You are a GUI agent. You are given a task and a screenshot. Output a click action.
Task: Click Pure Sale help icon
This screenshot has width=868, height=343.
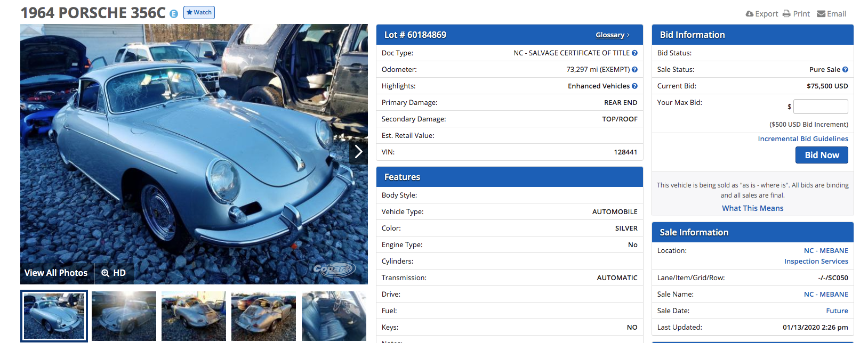click(x=845, y=70)
